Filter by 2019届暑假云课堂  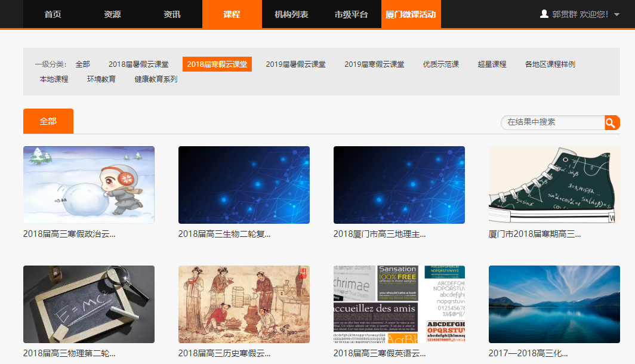click(295, 64)
